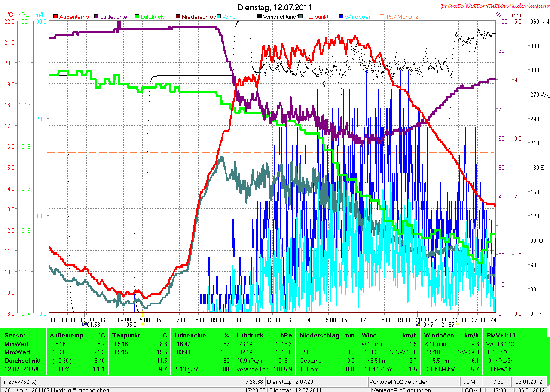Click the moon icon at 01:53

click(x=84, y=324)
